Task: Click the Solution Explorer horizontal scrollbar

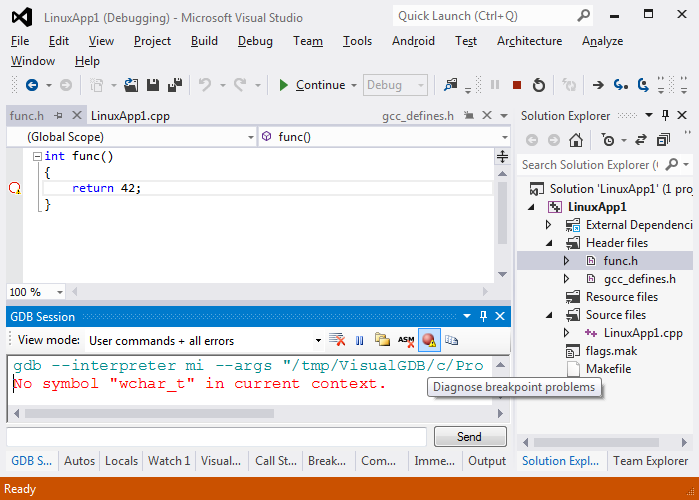Action: coord(596,443)
